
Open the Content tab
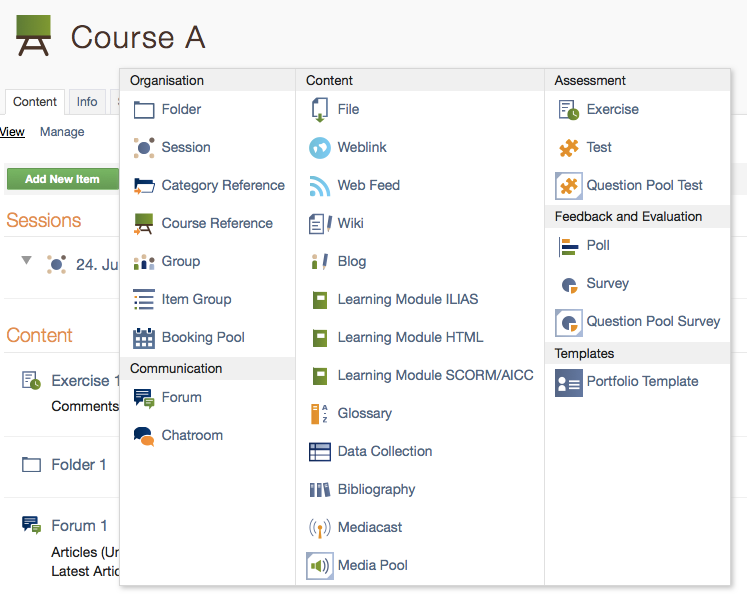(x=35, y=102)
